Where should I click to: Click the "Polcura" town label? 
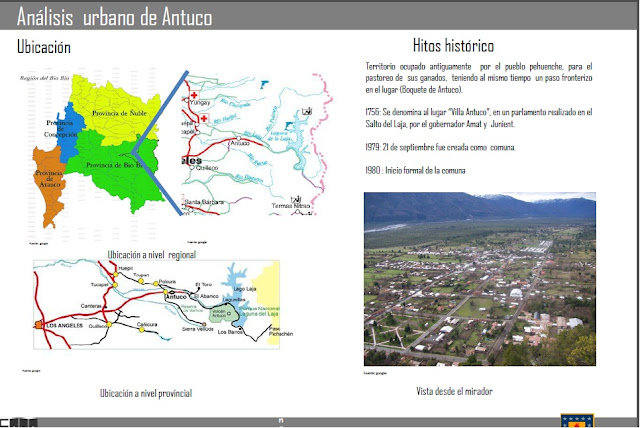167,282
